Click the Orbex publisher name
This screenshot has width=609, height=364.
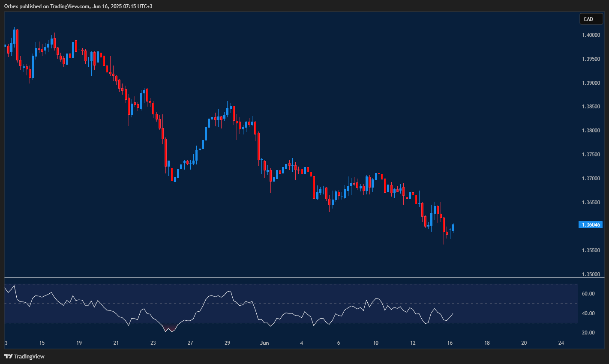10,6
